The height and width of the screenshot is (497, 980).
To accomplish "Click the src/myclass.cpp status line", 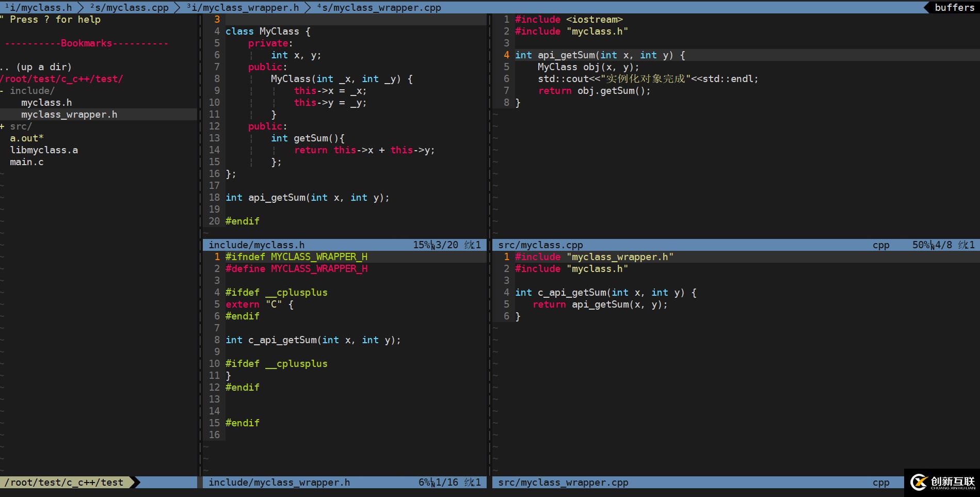I will pyautogui.click(x=540, y=245).
